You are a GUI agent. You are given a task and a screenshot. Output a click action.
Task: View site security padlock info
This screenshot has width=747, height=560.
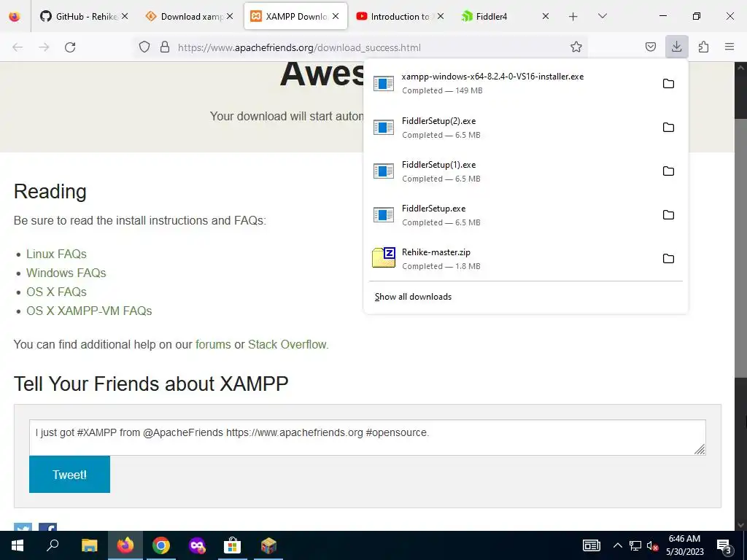coord(165,47)
